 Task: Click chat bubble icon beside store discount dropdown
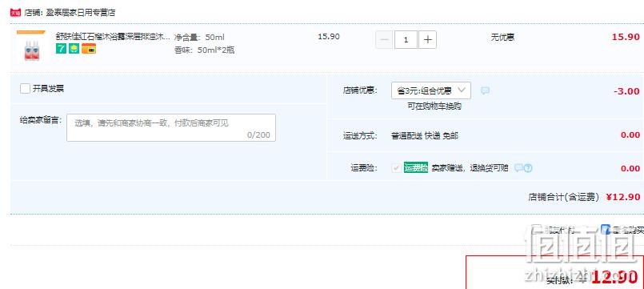pos(485,90)
